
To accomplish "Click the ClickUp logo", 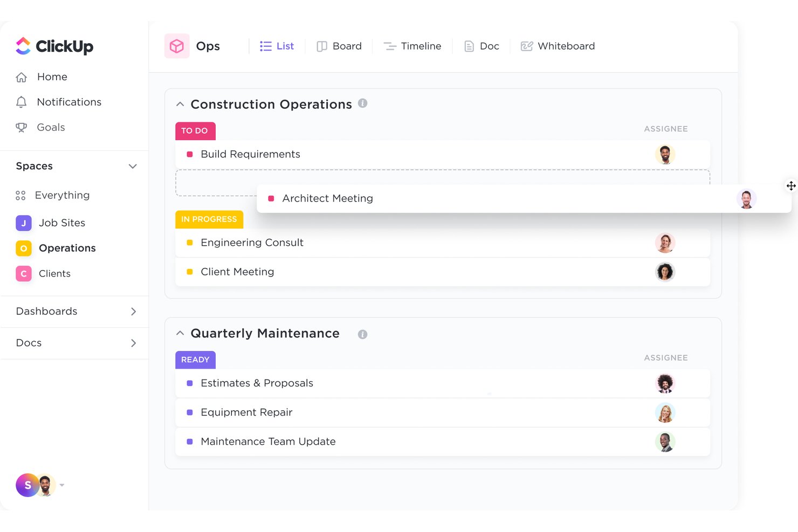I will [x=54, y=46].
